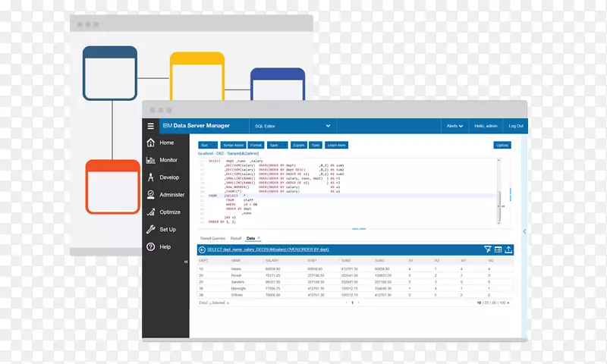The width and height of the screenshot is (607, 364).
Task: Collapse the sidebar with double chevron
Action: point(185,262)
